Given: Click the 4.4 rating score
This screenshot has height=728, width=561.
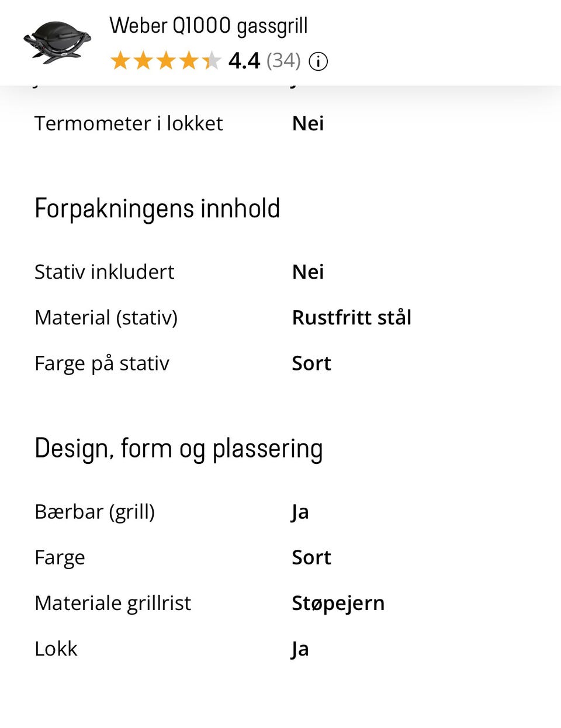Looking at the screenshot, I should pyautogui.click(x=244, y=61).
